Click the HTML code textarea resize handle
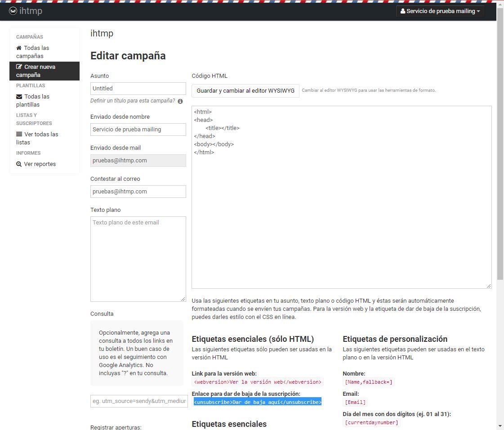504x430 pixels. [x=489, y=286]
